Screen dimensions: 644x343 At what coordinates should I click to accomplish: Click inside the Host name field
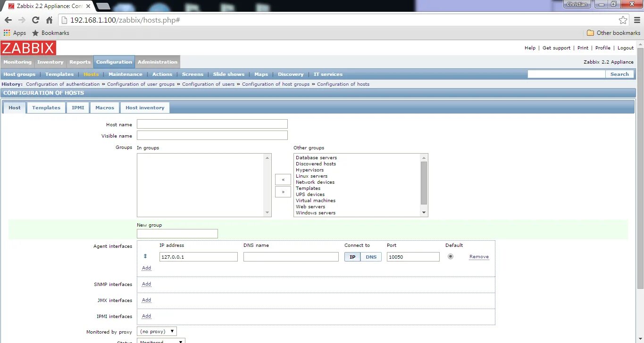click(x=211, y=124)
